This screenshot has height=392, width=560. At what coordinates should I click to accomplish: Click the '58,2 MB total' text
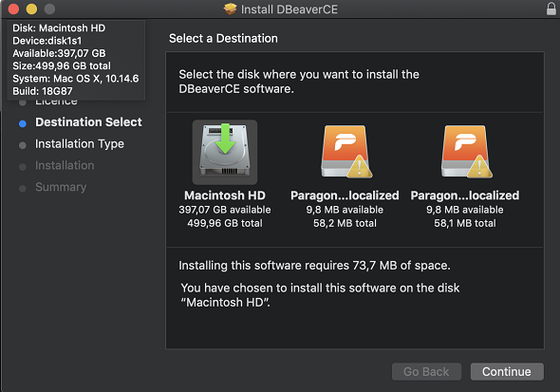(345, 223)
